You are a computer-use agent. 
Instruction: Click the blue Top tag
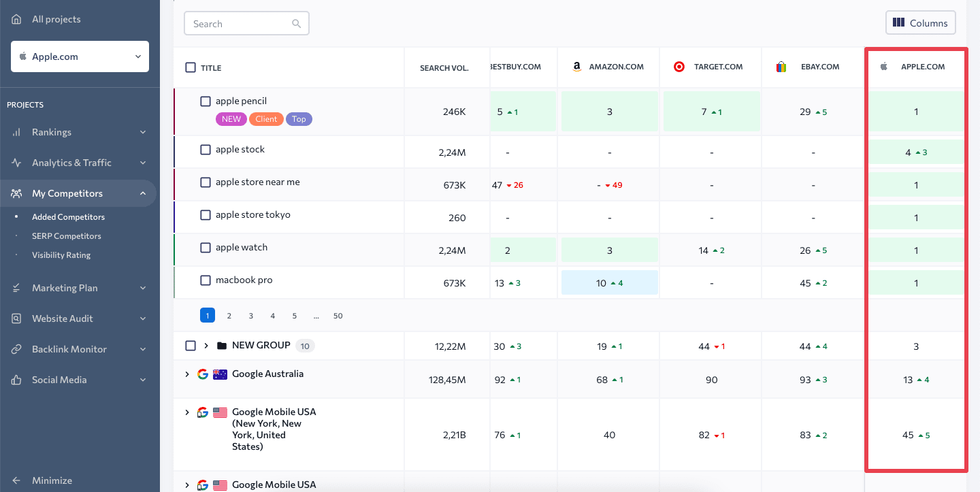pos(299,119)
